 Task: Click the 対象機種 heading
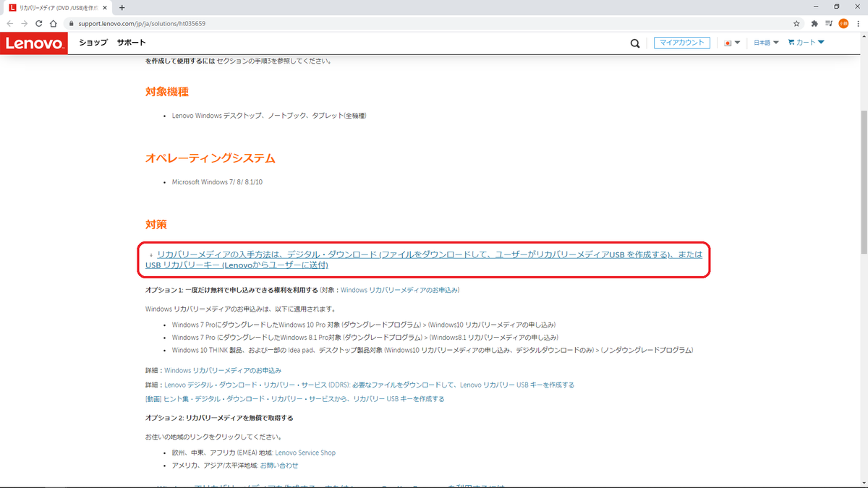pos(167,92)
